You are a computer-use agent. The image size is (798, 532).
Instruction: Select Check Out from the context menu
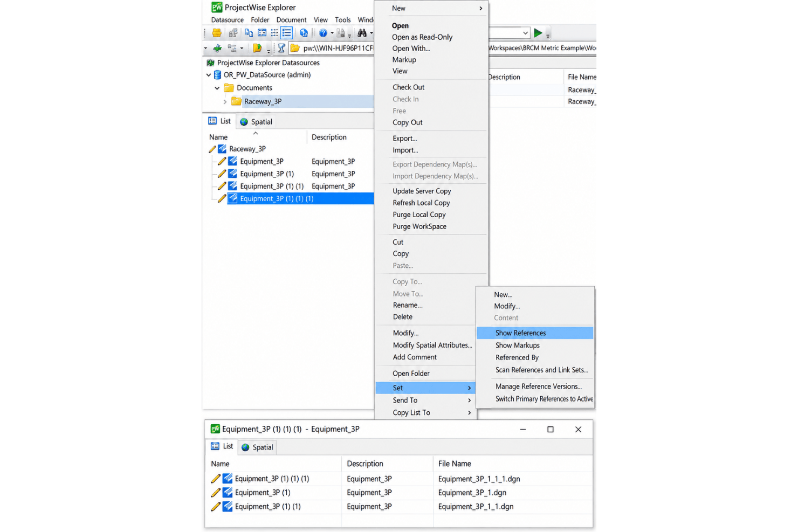pos(408,87)
